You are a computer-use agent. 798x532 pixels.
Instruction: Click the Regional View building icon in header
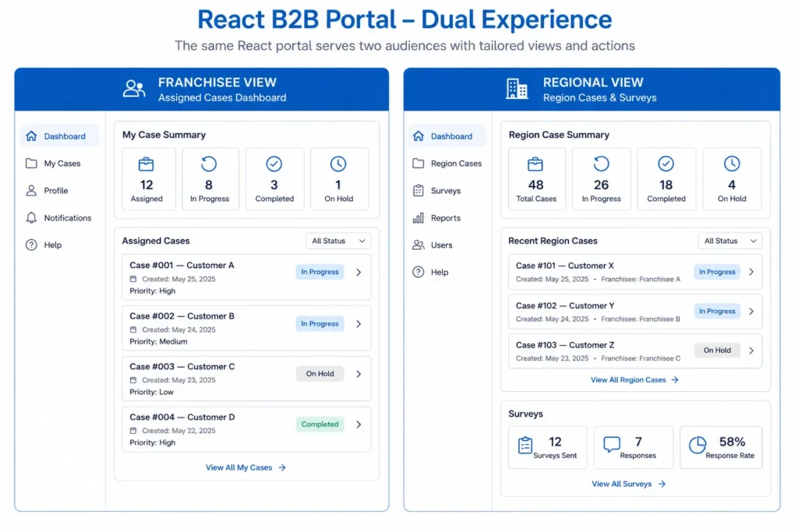pos(517,89)
